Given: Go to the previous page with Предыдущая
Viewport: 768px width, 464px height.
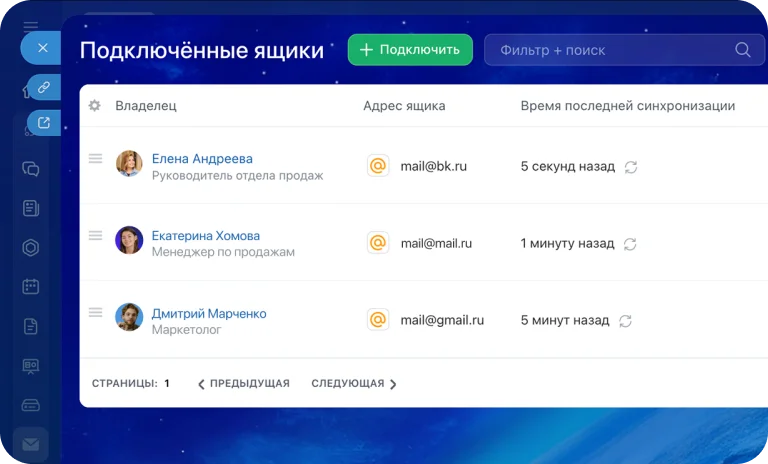Looking at the screenshot, I should click(x=244, y=384).
